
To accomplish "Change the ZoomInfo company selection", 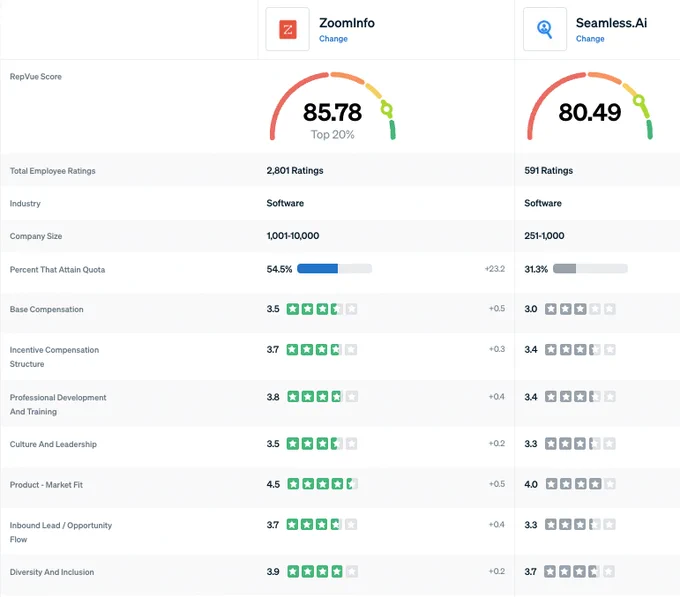I will point(333,39).
